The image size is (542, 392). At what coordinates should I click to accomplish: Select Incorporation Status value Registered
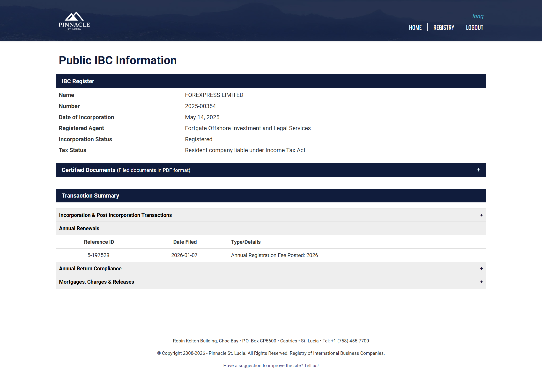click(199, 139)
